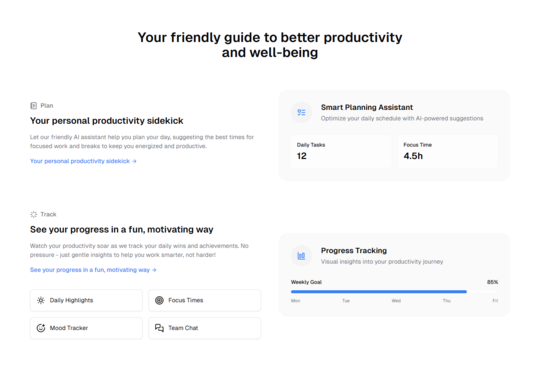Select the Mood Tracker card
This screenshot has height=369, width=540.
tap(86, 328)
